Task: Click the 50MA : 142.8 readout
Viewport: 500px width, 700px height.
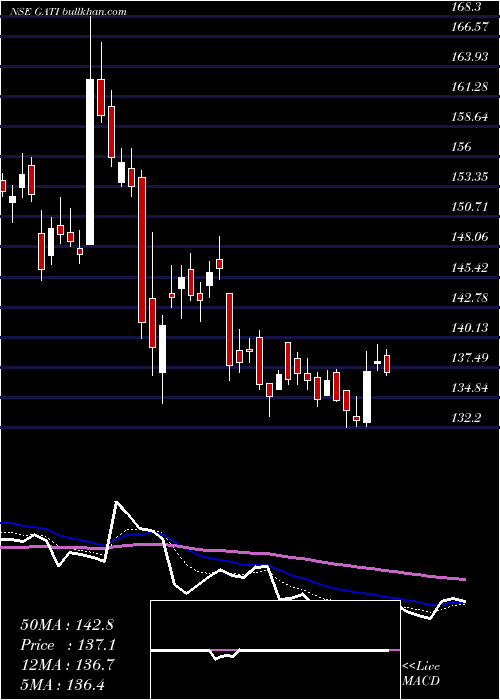Action: click(68, 625)
